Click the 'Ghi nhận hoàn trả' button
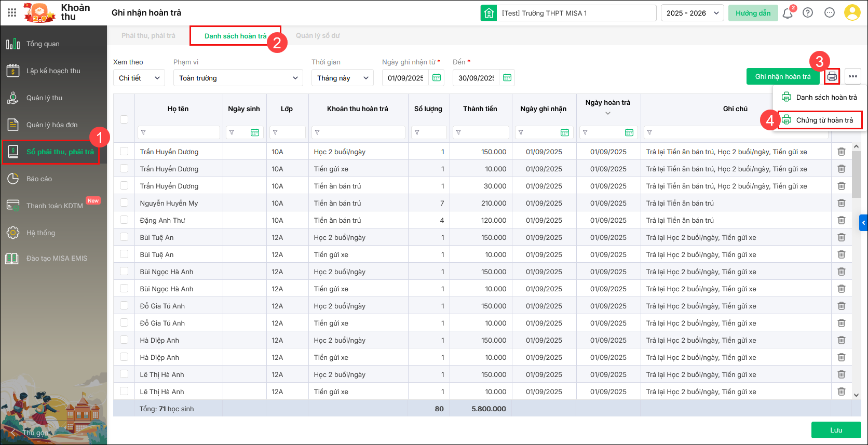Image resolution: width=868 pixels, height=445 pixels. 782,76
